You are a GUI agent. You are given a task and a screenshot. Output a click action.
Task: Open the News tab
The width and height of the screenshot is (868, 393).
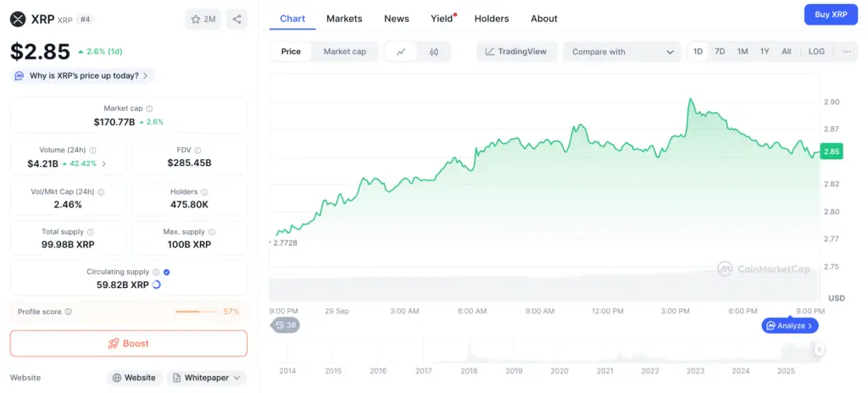397,19
